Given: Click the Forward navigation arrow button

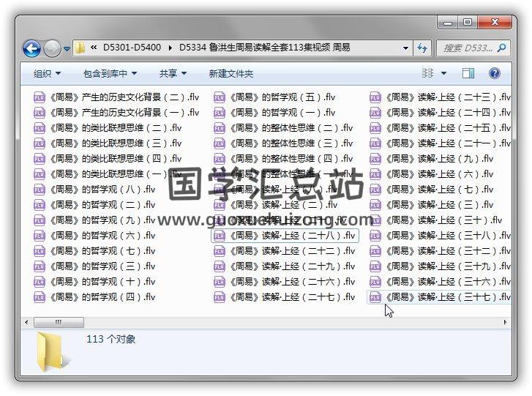Looking at the screenshot, I should 52,48.
